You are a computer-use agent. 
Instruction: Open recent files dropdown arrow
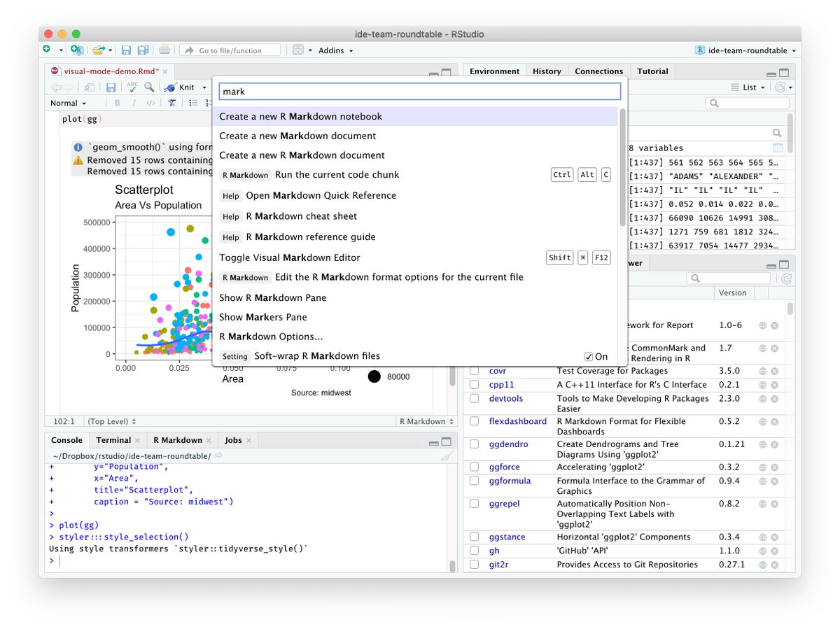[111, 50]
